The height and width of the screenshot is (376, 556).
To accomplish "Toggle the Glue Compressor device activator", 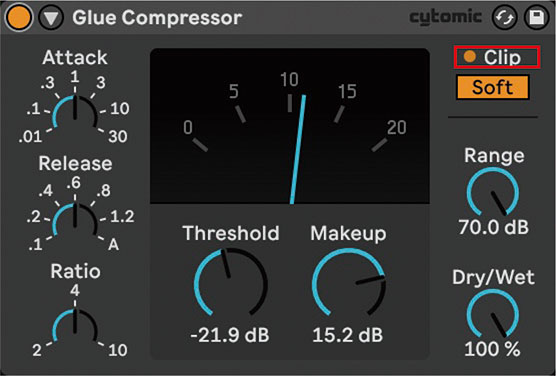I will [18, 18].
